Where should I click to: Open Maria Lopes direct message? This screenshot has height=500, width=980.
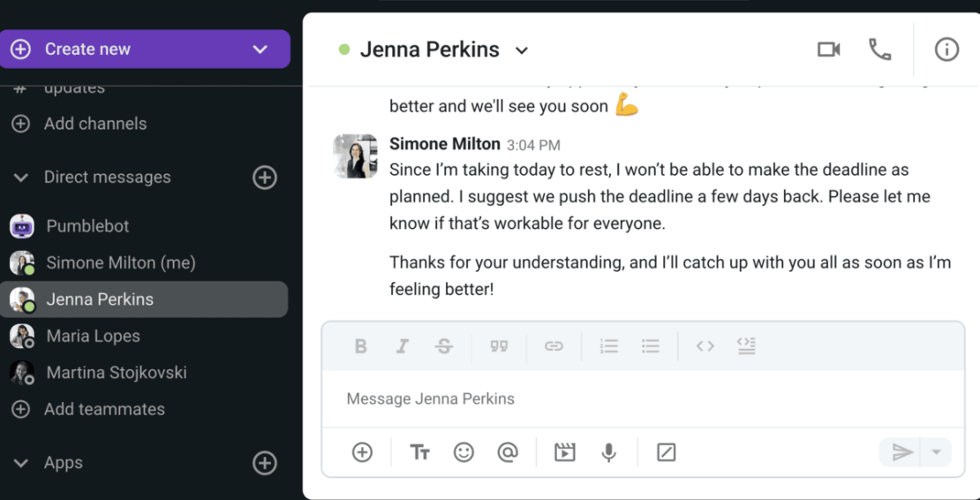click(x=93, y=336)
